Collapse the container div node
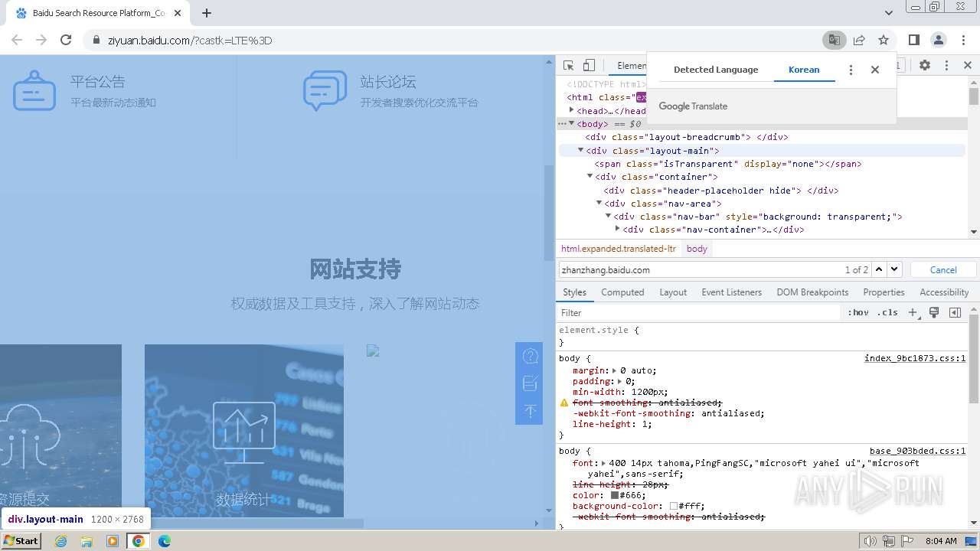This screenshot has width=980, height=551. [590, 176]
